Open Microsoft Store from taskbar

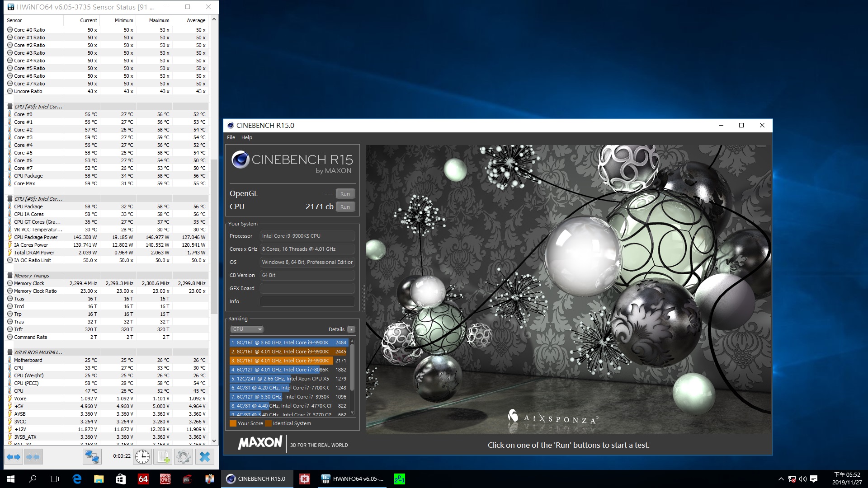[x=121, y=479]
